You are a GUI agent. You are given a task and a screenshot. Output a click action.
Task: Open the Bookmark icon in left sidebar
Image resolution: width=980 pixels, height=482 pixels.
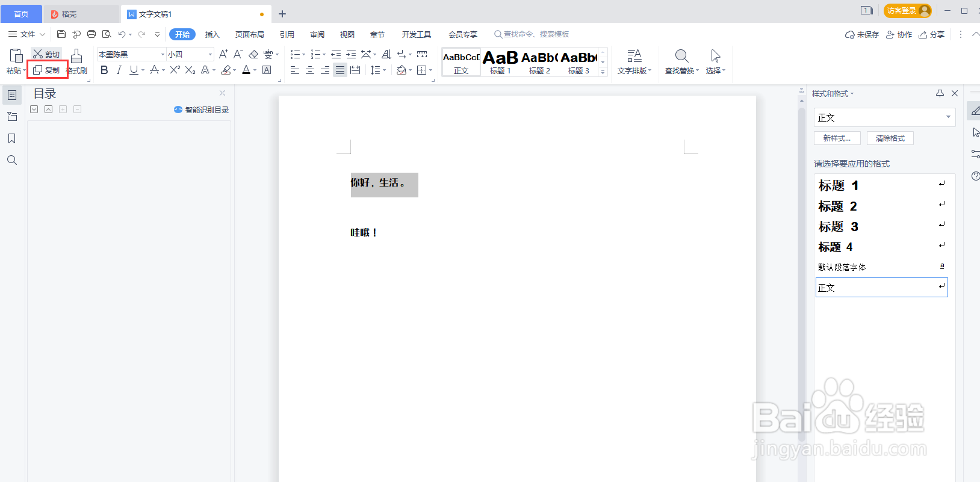tap(12, 138)
